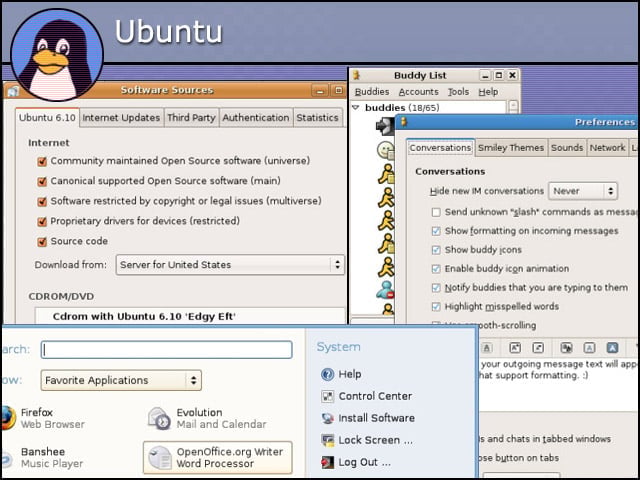Uncheck the Source code checkbox
Image resolution: width=640 pixels, height=480 pixels.
tap(42, 242)
